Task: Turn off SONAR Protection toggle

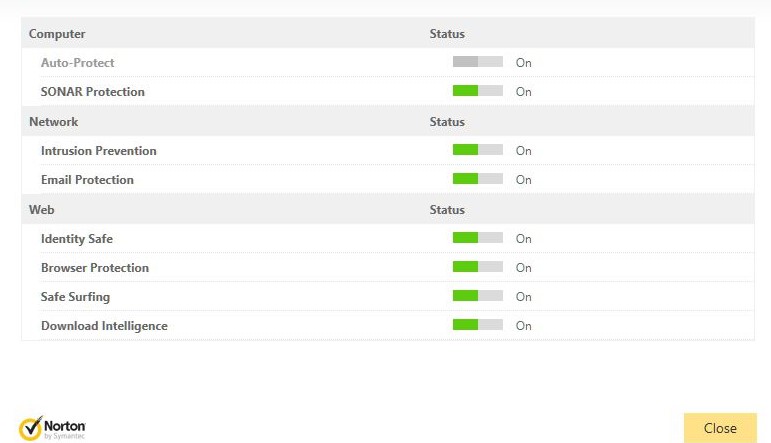Action: (478, 91)
